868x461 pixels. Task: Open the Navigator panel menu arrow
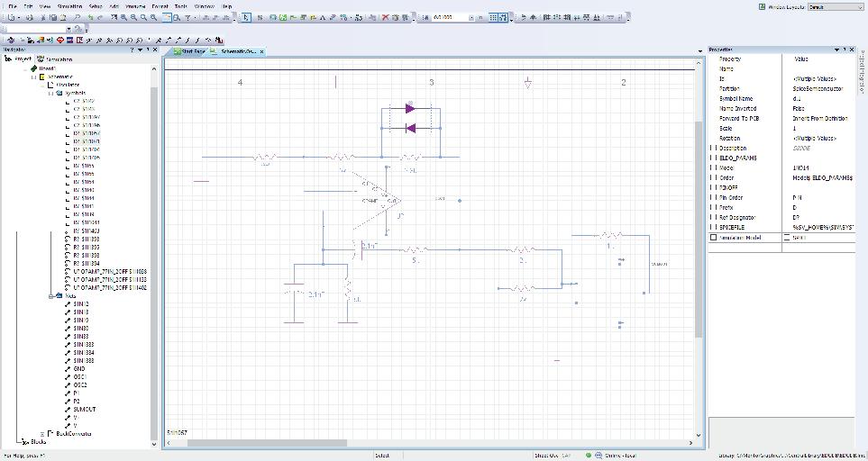pos(140,50)
